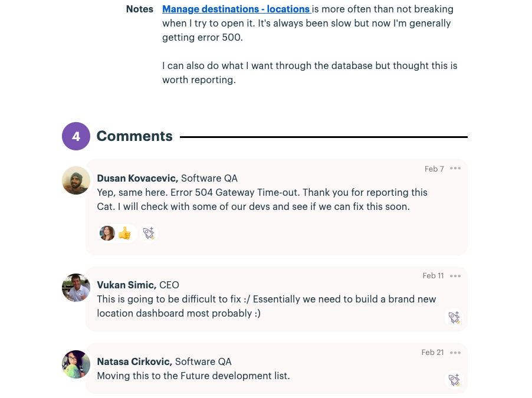This screenshot has height=398, width=532.
Task: Click the Feb 7 comment timestamp
Action: [x=434, y=169]
